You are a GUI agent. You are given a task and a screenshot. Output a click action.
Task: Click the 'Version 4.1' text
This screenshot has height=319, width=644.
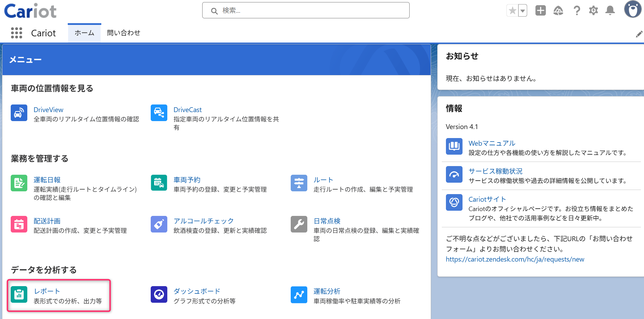pyautogui.click(x=462, y=127)
